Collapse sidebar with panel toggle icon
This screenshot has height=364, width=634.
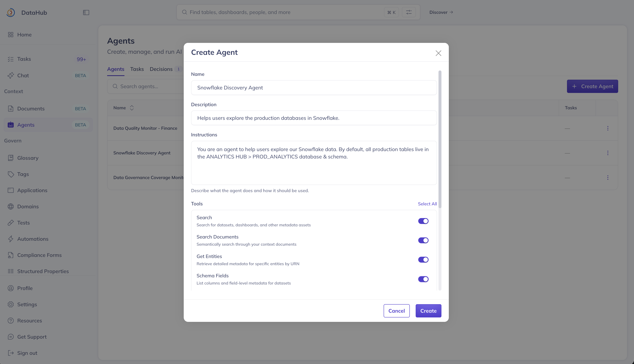[86, 13]
